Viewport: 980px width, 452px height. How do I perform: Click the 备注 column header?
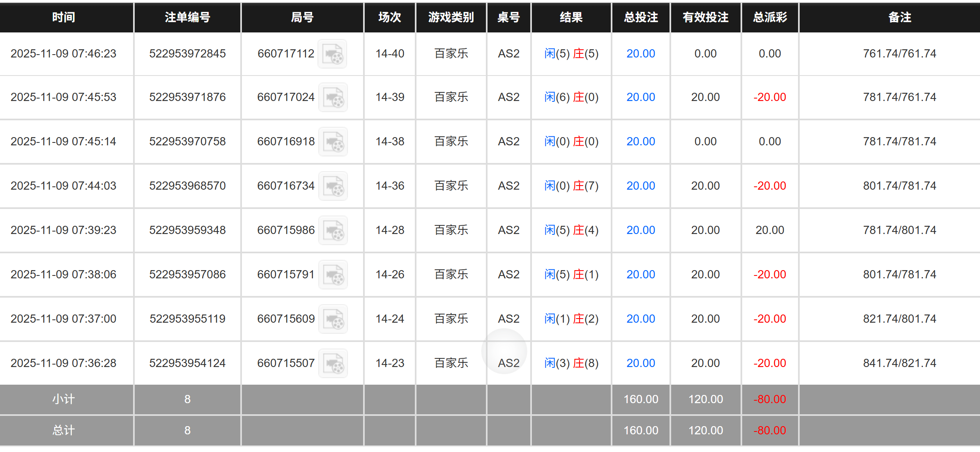(x=899, y=17)
